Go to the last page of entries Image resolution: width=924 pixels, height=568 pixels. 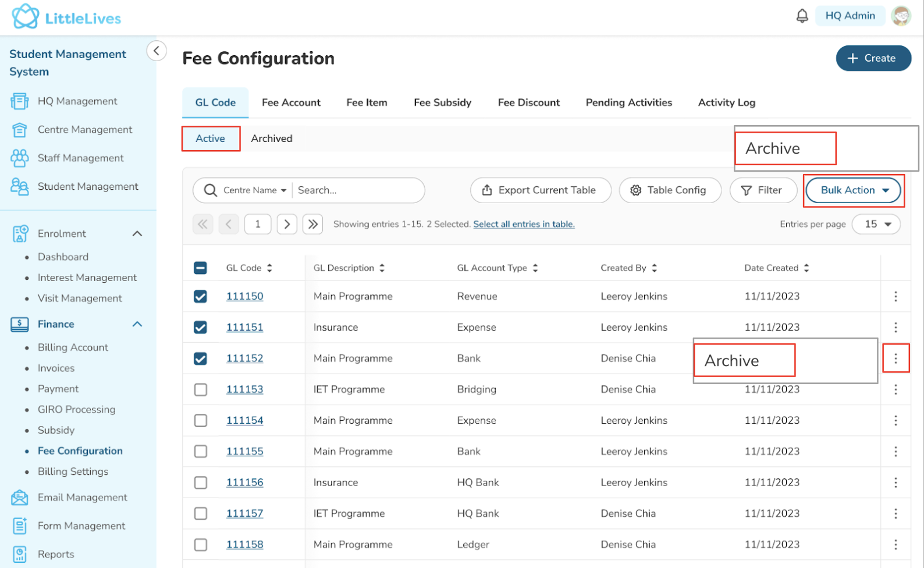[312, 224]
